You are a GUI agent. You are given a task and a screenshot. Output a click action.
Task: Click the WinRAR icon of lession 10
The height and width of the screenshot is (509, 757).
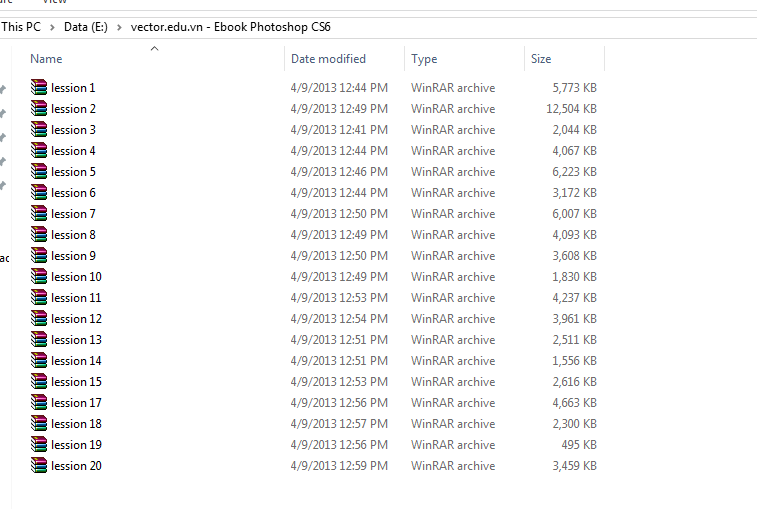click(39, 276)
